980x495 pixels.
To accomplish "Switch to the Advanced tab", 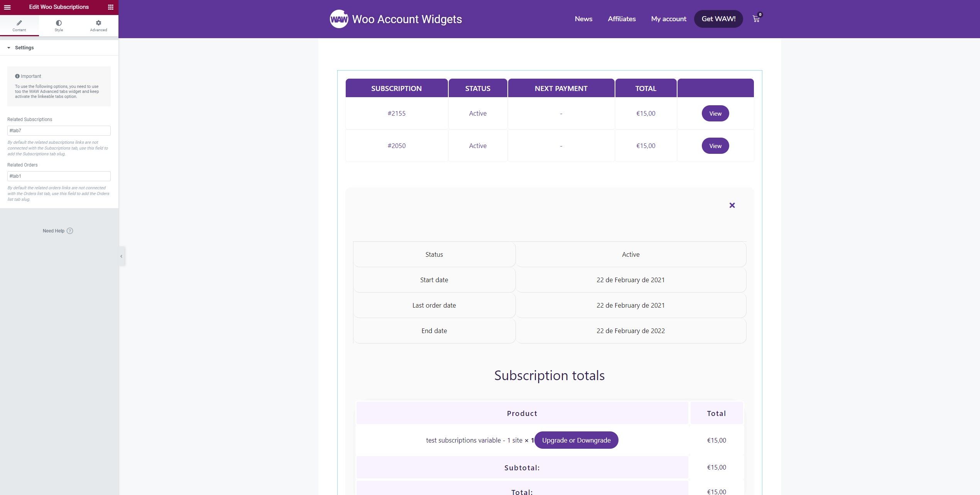I will 98,26.
